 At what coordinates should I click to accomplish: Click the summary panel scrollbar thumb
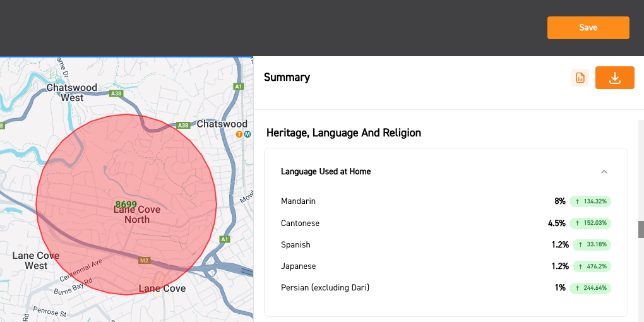point(641,230)
